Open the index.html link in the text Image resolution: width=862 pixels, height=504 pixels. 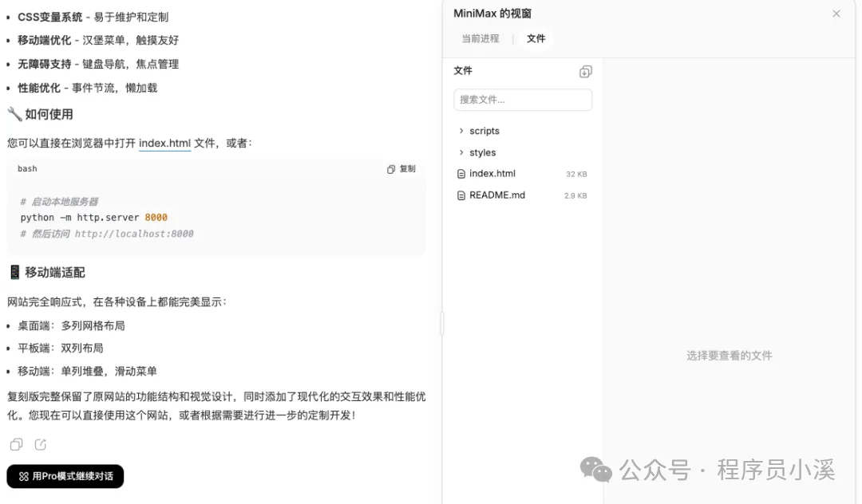[x=164, y=144]
